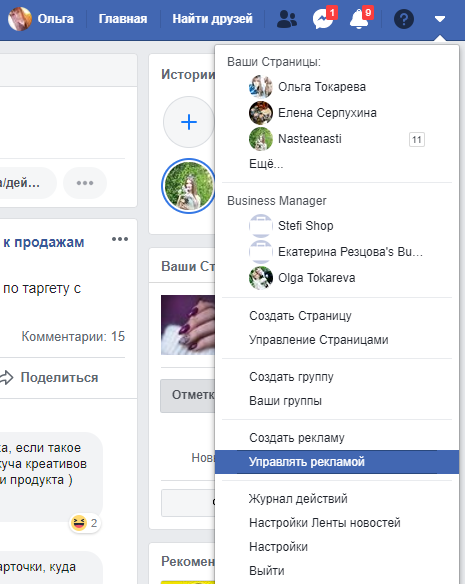Switch to Елена Серпухина page
This screenshot has height=584, width=465.
point(327,113)
